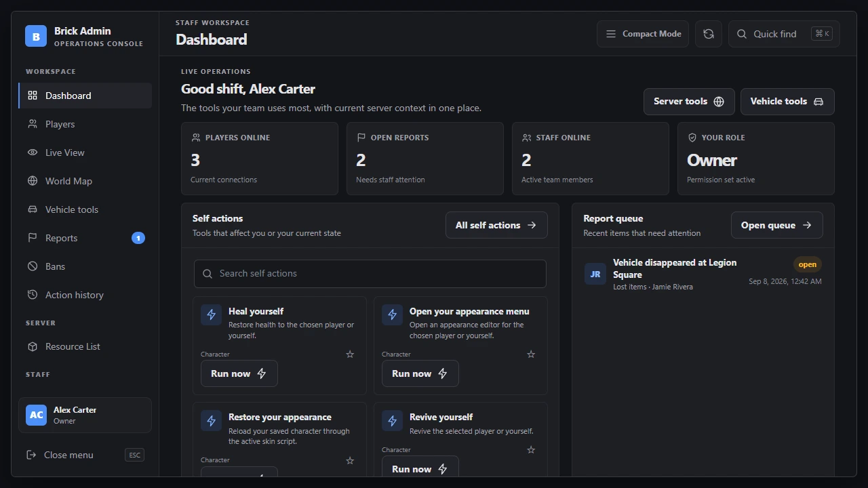Open Action history in the sidebar

coord(85,295)
